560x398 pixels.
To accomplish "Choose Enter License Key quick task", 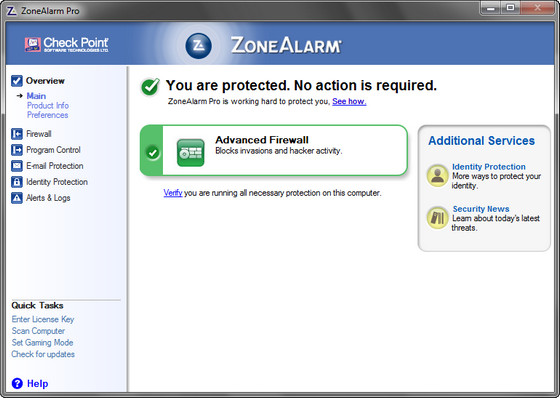I will pyautogui.click(x=43, y=319).
